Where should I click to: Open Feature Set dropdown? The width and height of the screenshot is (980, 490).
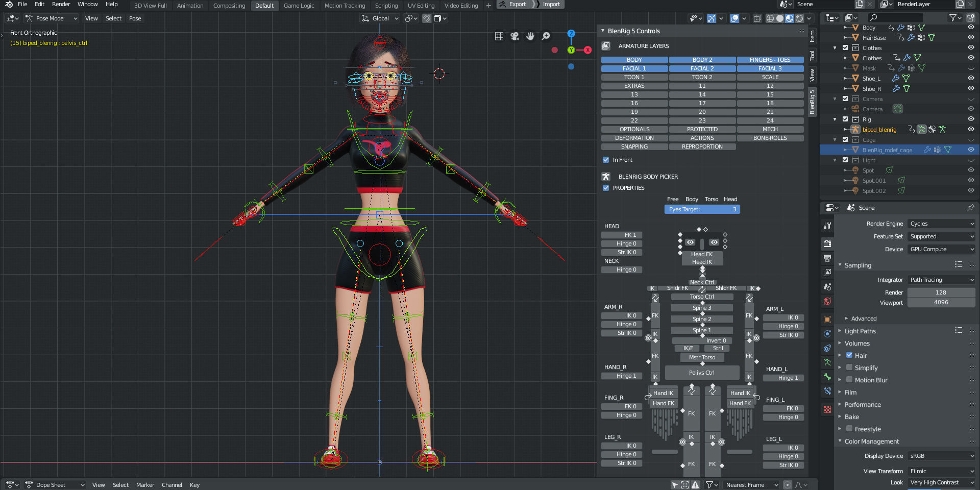942,236
